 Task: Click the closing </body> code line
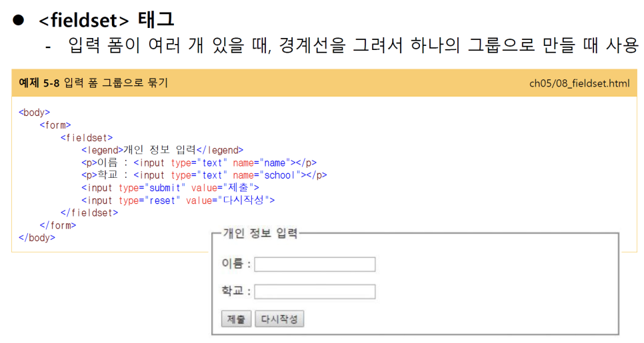(x=37, y=238)
